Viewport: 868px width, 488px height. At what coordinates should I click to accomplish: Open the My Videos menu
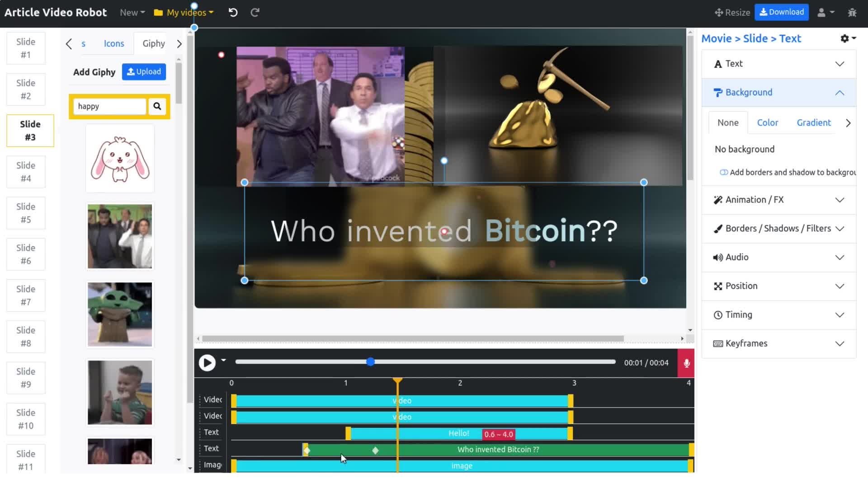[184, 12]
